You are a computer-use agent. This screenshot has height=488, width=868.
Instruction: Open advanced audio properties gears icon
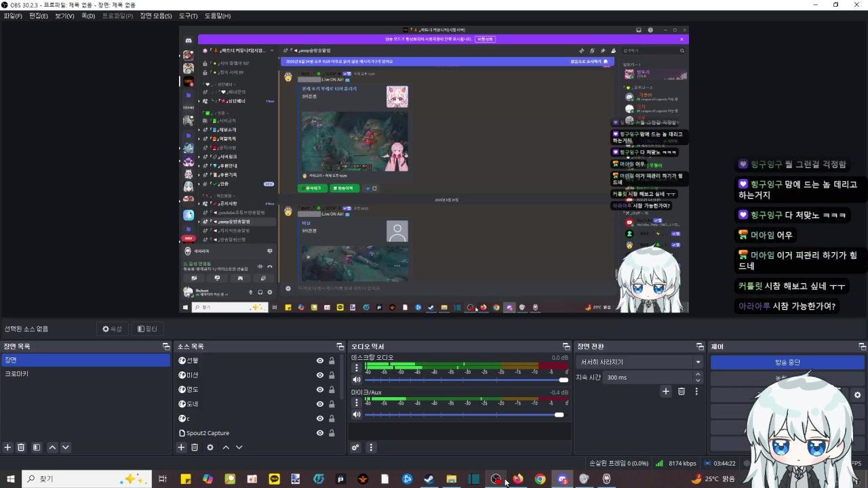[x=355, y=447]
